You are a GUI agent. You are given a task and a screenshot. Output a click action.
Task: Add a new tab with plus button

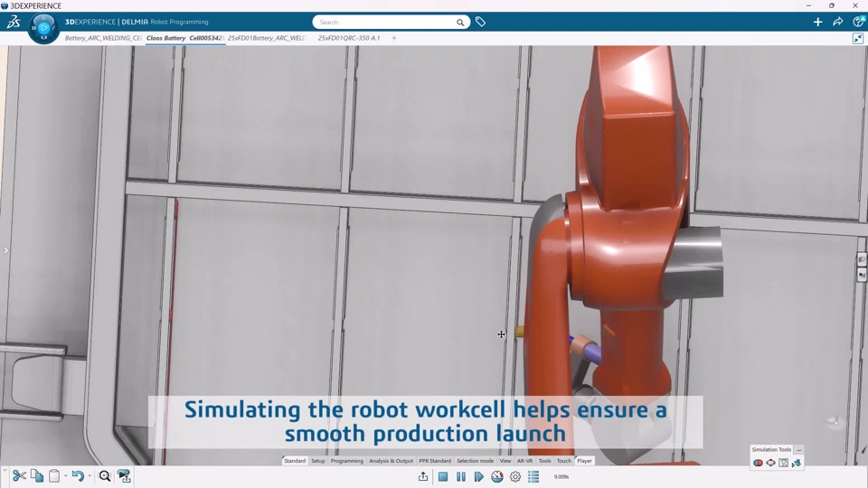pyautogui.click(x=394, y=38)
